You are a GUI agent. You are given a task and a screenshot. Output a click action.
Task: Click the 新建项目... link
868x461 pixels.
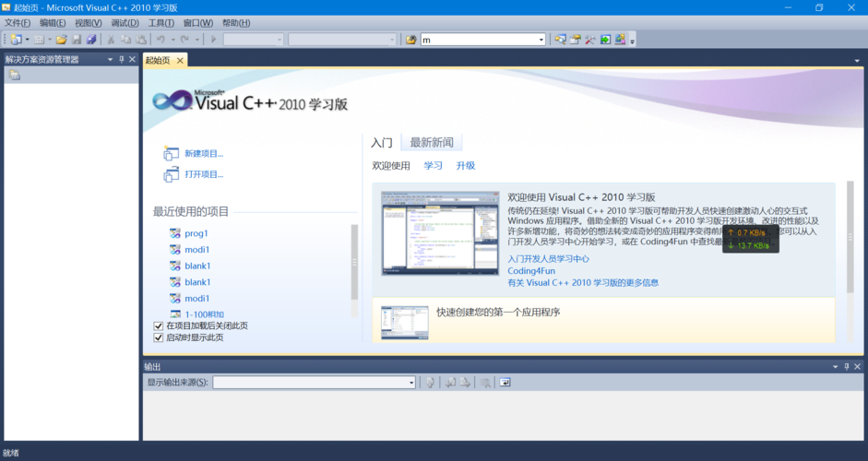point(204,153)
